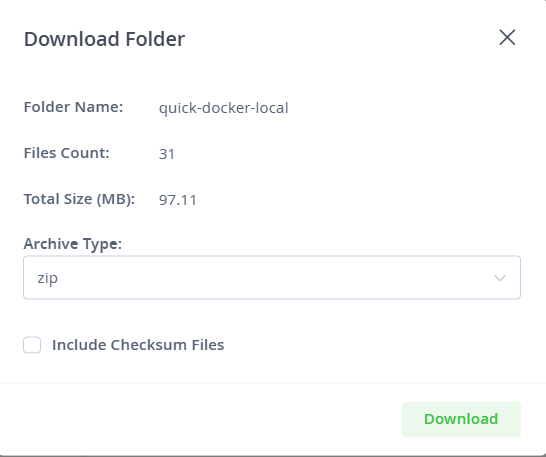Screen dimensions: 546x457
Task: Click the Include Checksum Files label
Action: click(x=138, y=345)
